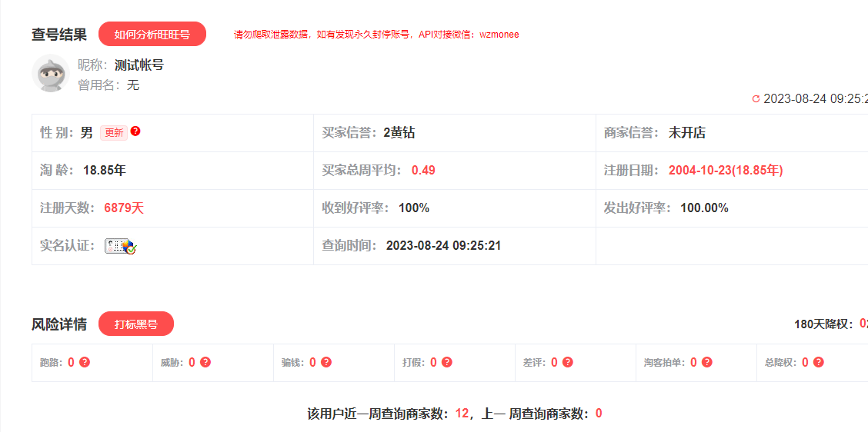Select the buyer credit value 2黄钻
Image resolution: width=868 pixels, height=432 pixels.
pos(399,133)
